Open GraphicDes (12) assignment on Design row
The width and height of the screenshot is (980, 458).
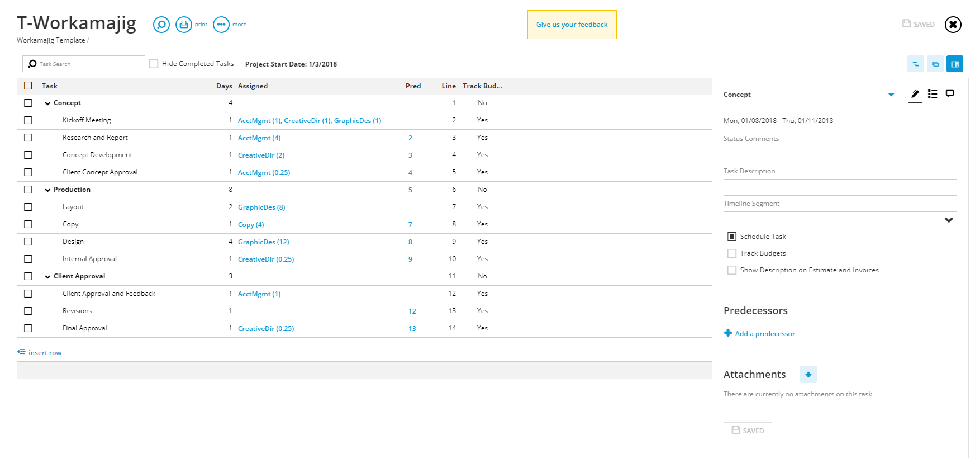(264, 242)
